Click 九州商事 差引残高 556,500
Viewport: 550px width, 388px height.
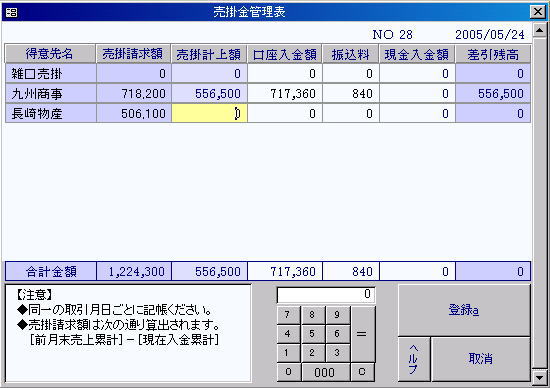tap(493, 93)
